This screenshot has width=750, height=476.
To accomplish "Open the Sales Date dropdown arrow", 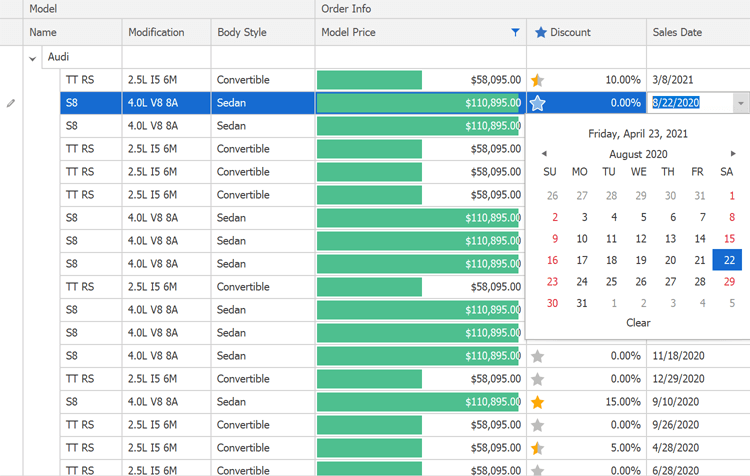I will pos(740,103).
